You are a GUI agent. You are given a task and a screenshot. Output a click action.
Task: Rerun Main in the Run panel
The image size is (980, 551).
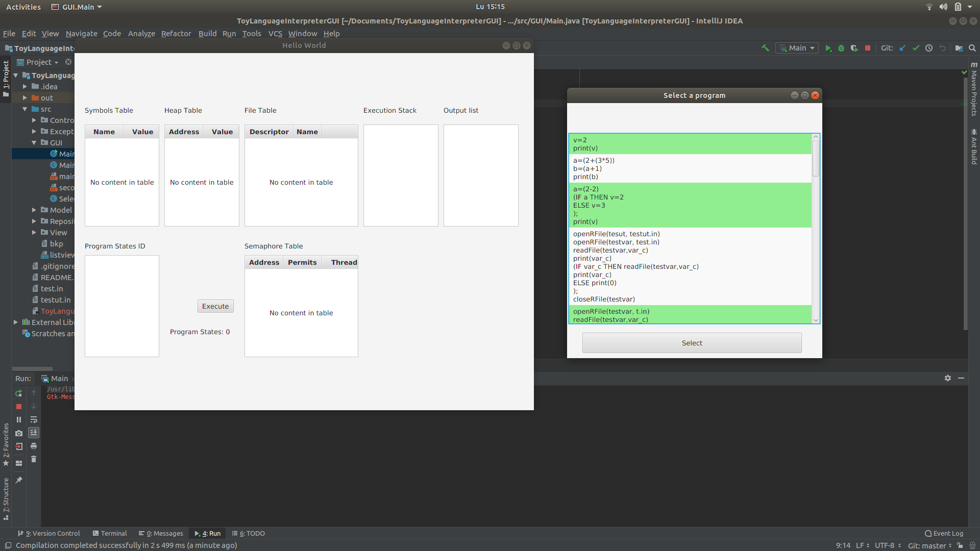coord(19,393)
